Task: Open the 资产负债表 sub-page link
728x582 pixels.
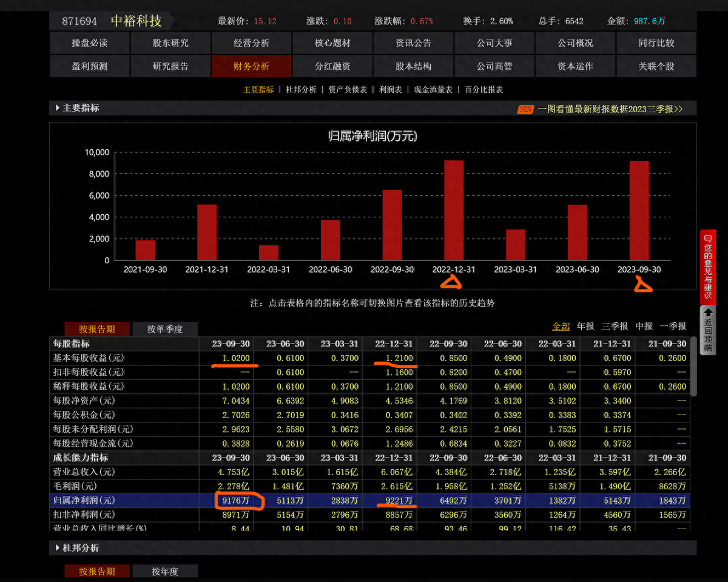Action: click(x=348, y=90)
